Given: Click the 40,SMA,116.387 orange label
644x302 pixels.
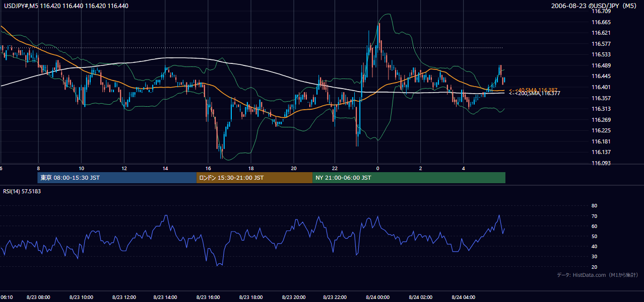Looking at the screenshot, I should (x=533, y=90).
